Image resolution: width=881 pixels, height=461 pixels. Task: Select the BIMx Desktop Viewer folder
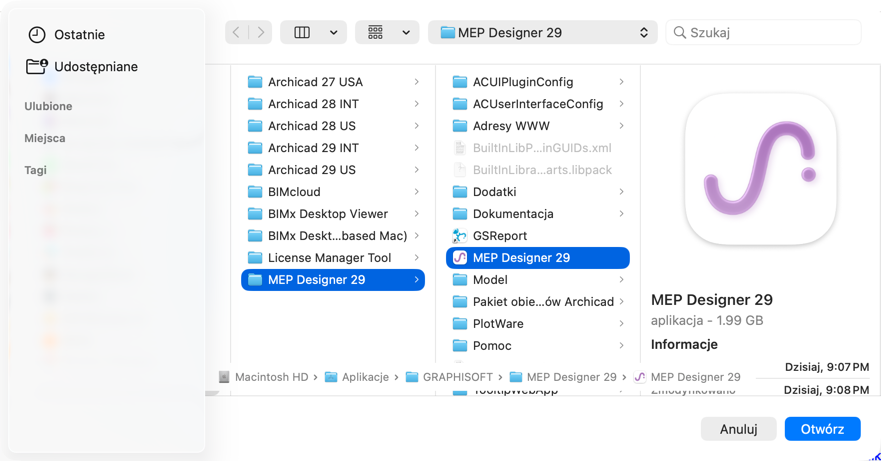[x=333, y=214]
